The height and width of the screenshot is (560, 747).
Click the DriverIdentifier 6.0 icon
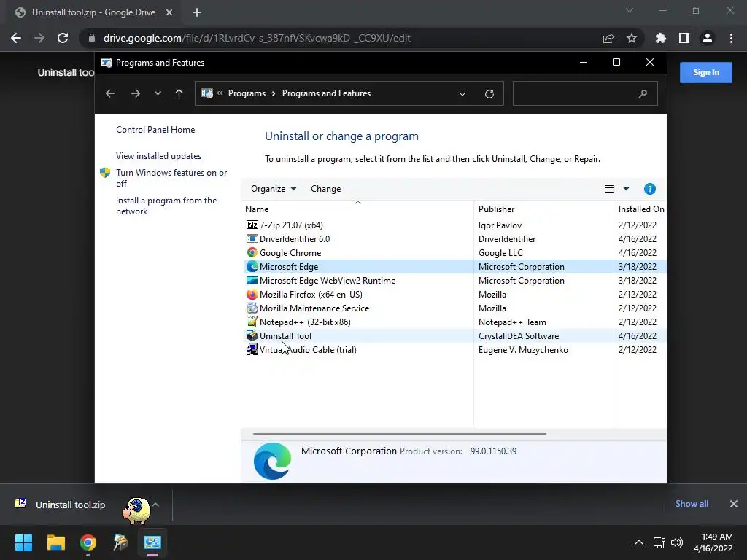tap(252, 238)
